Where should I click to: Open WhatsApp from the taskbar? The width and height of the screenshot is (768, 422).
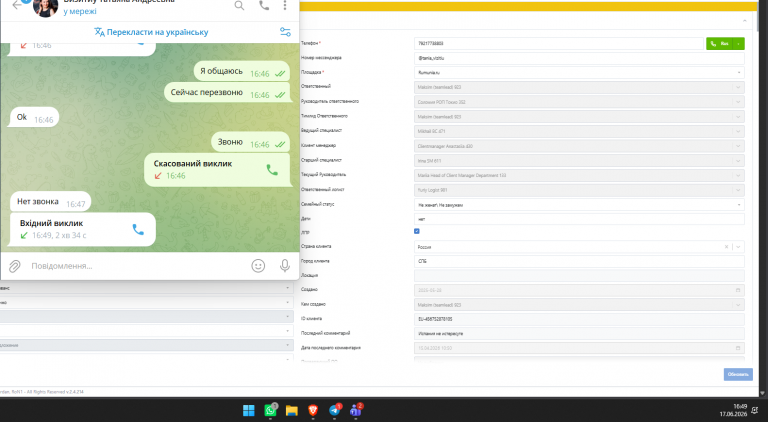coord(270,410)
